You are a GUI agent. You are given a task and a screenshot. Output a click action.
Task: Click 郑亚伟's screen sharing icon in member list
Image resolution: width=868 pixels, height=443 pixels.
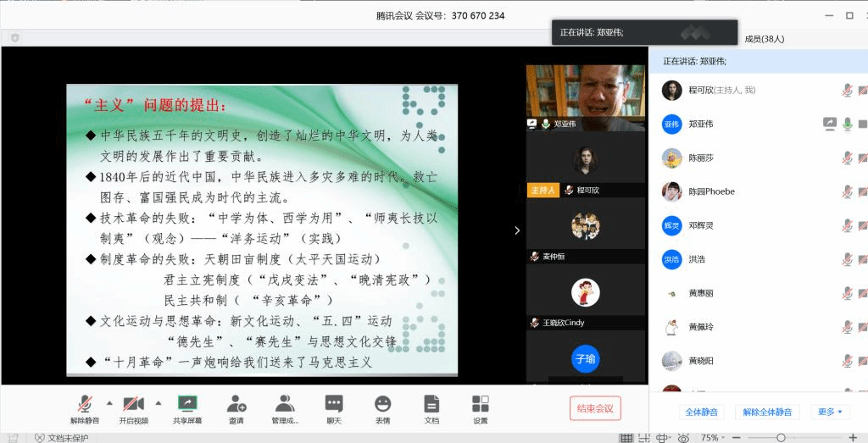(x=830, y=124)
